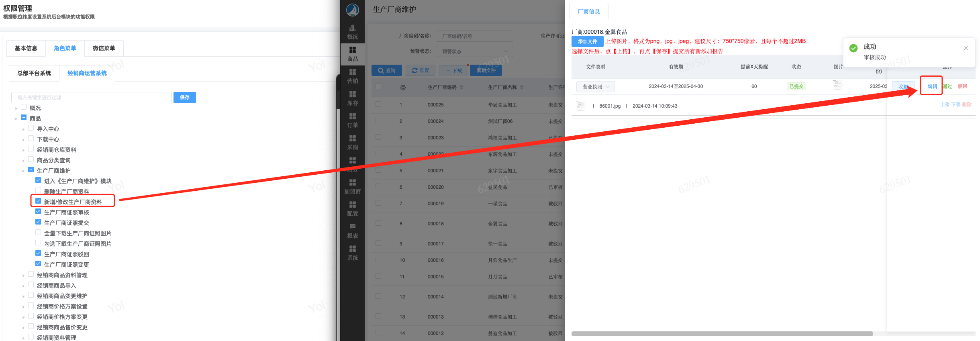The width and height of the screenshot is (980, 341).
Task: Click 上移 for 86001.jpg
Action: pos(945,104)
